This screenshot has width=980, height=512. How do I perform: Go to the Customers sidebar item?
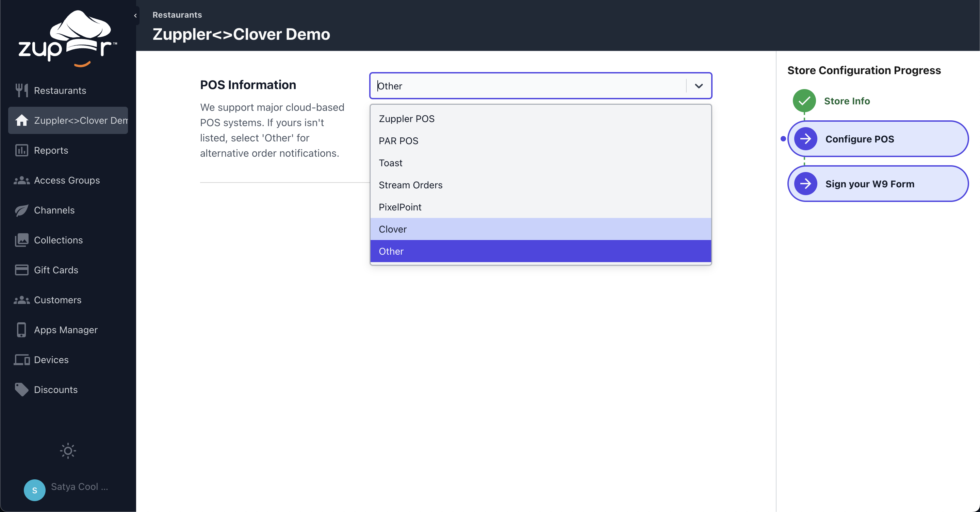pyautogui.click(x=58, y=300)
